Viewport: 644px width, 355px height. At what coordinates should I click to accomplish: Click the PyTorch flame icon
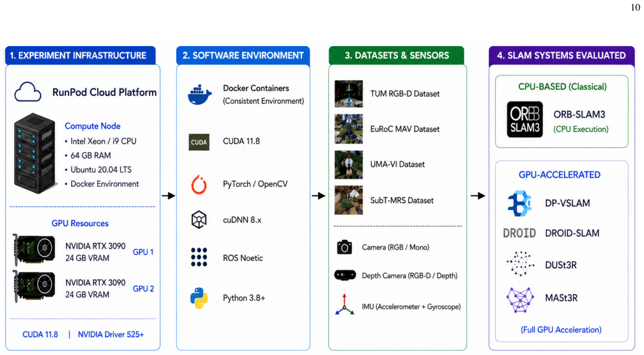[199, 184]
